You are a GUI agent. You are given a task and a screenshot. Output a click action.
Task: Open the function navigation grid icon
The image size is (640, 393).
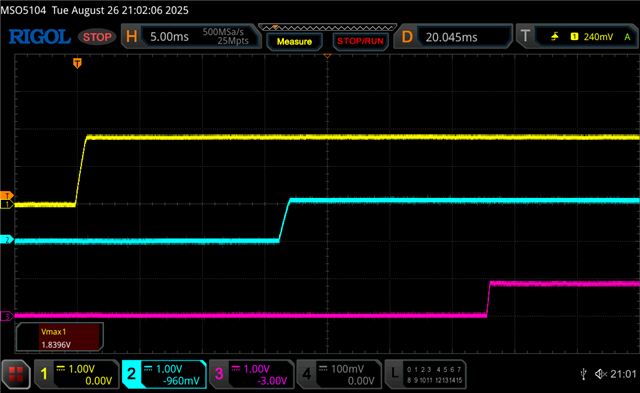16,374
